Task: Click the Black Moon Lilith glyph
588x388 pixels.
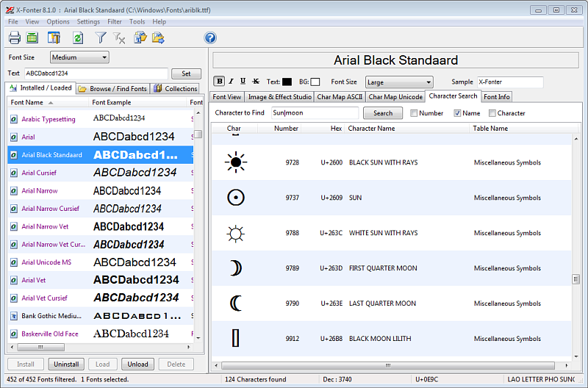Action: tap(235, 338)
